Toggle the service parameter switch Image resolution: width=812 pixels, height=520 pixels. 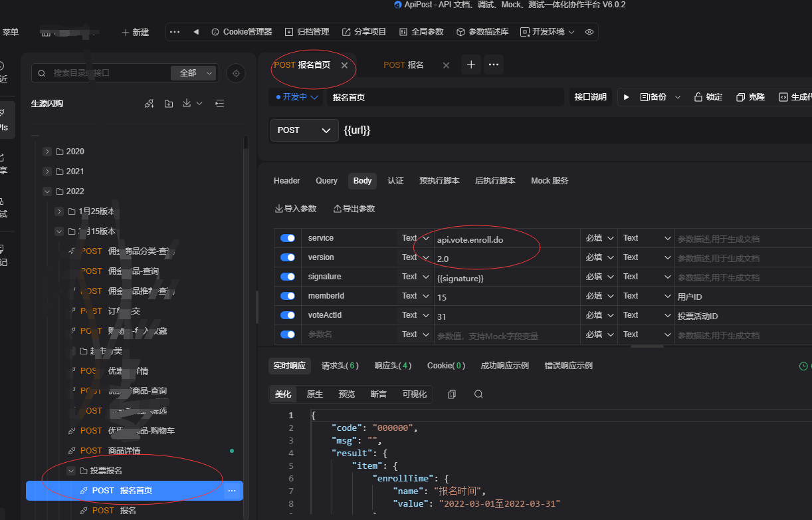(x=288, y=238)
